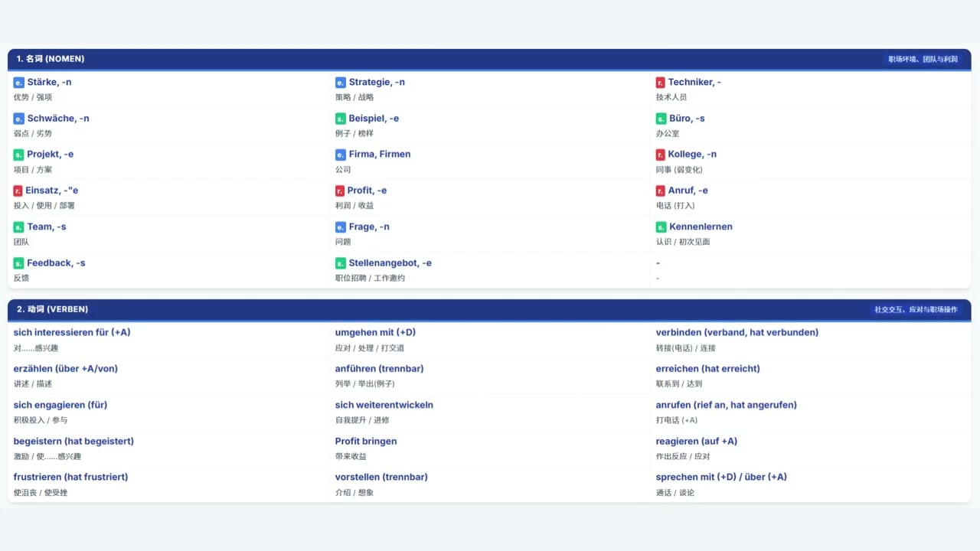Click the red gender badge beside Anruf
Screen dimensions: 980x551
tap(661, 191)
